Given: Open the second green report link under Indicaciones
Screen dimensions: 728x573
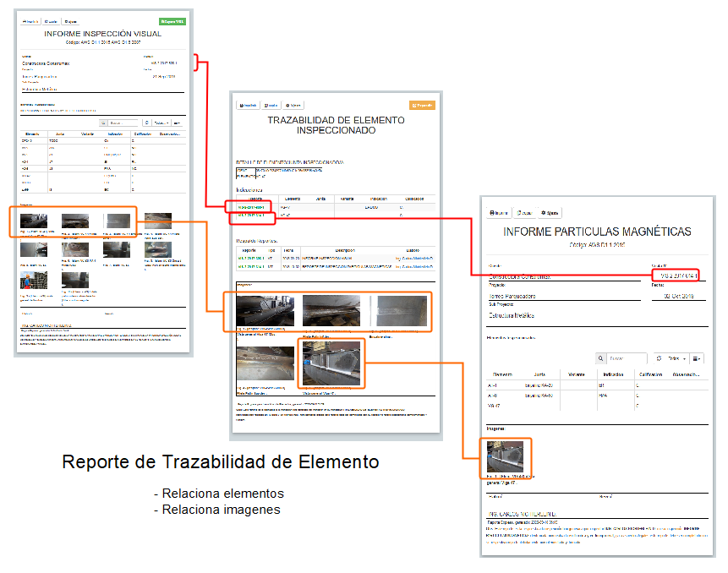Looking at the screenshot, I should click(249, 216).
